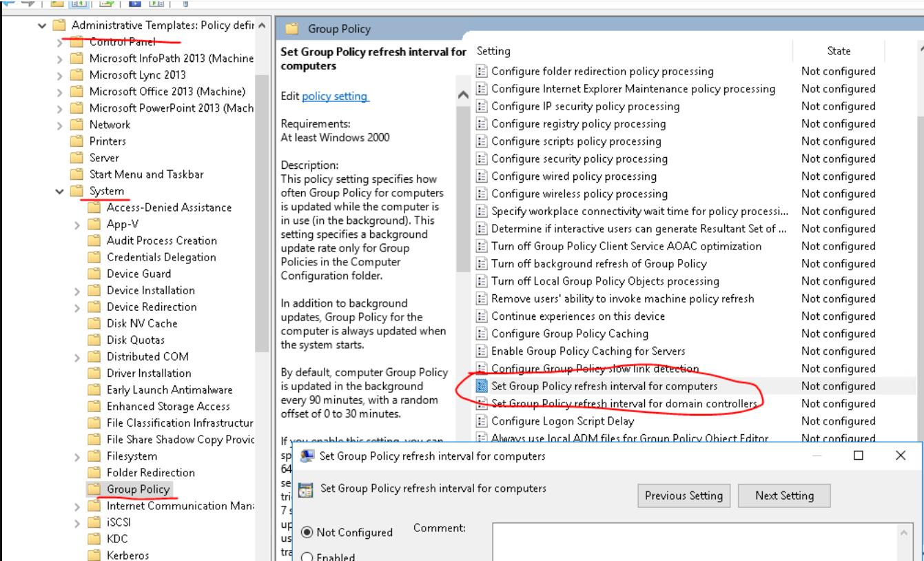Click icon of Configure Logon Script Delay
This screenshot has width=924, height=561.
click(482, 421)
